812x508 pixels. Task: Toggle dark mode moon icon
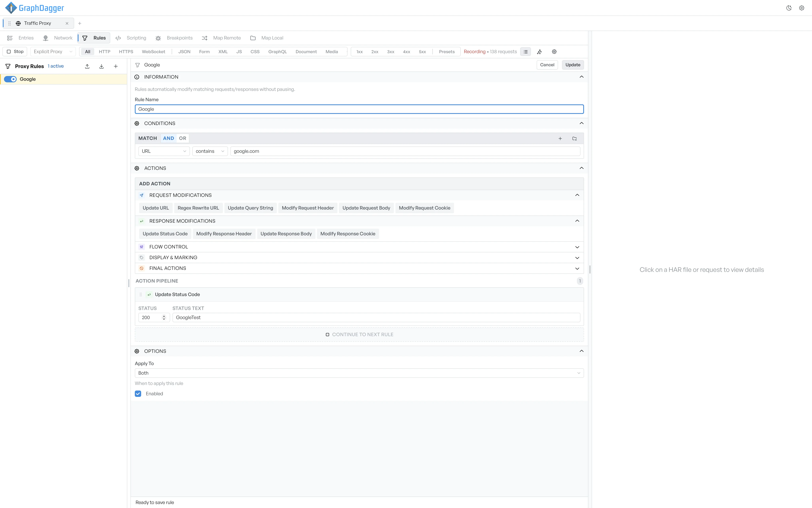(x=789, y=8)
